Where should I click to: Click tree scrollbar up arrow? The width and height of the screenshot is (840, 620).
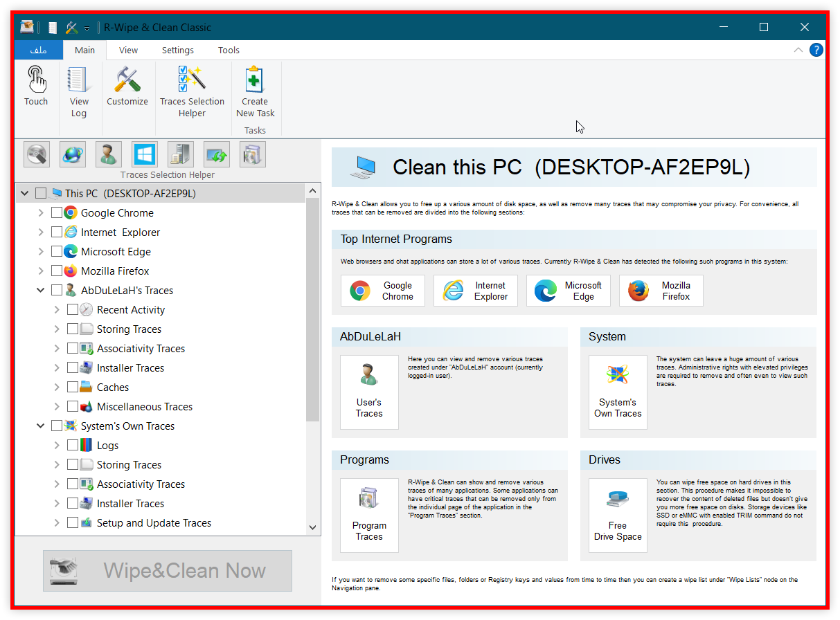[x=312, y=191]
